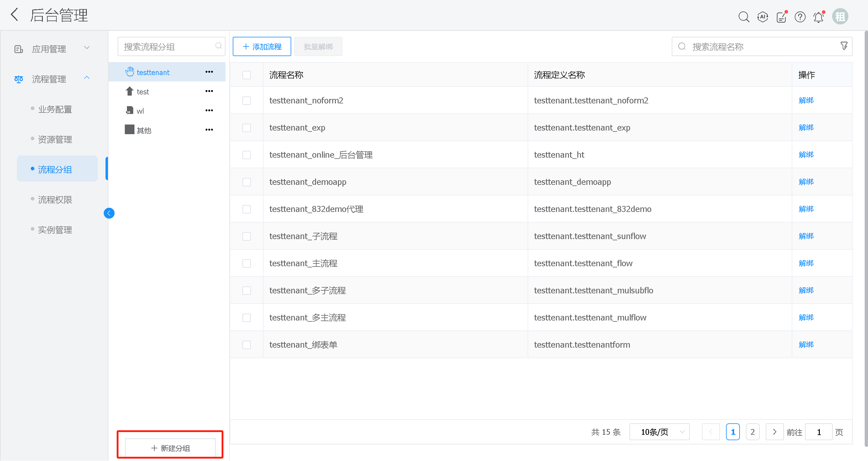
Task: Check the select-all checkbox in table header
Action: [246, 75]
